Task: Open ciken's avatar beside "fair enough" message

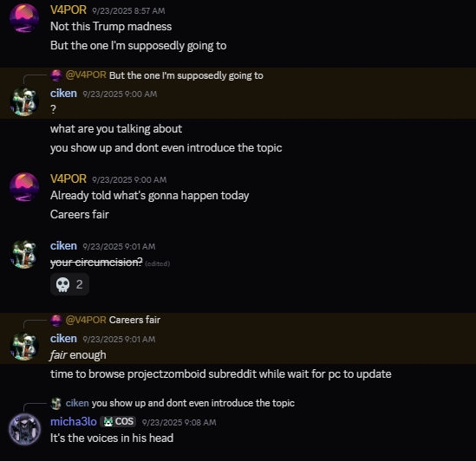Action: (x=24, y=347)
